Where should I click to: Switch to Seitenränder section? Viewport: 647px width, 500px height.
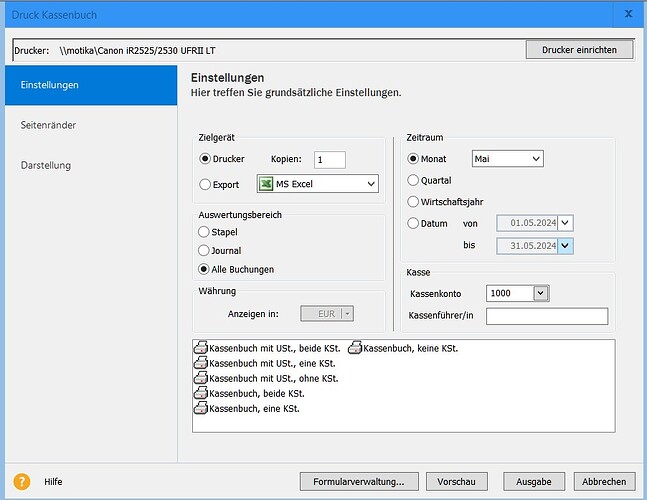[48, 125]
